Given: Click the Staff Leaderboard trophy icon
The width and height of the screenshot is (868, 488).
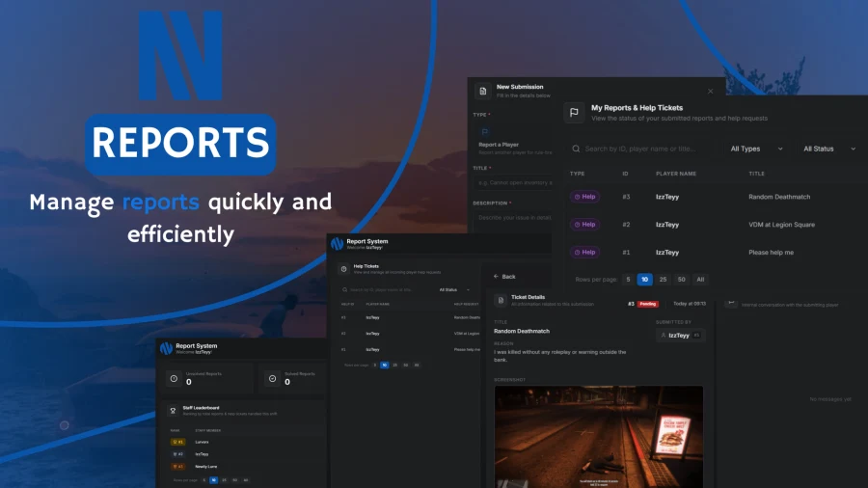Looking at the screenshot, I should point(173,411).
